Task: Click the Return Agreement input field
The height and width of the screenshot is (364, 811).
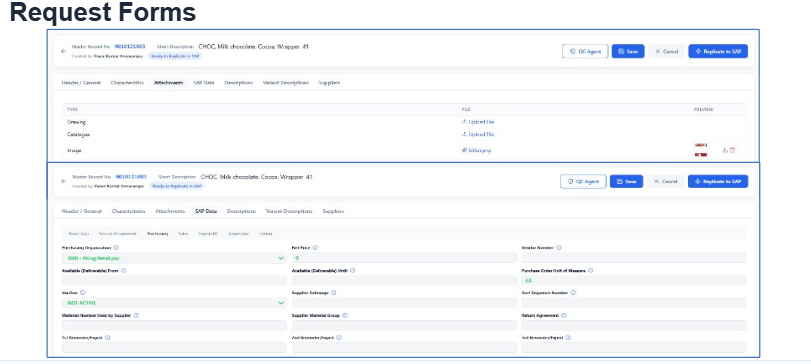Action: 634,325
